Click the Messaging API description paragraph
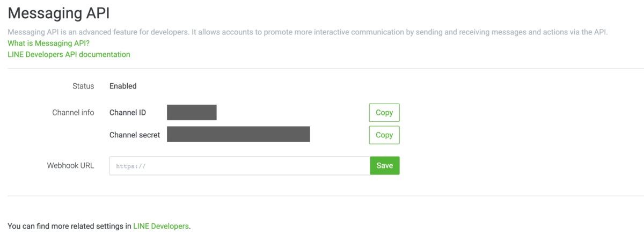 307,32
